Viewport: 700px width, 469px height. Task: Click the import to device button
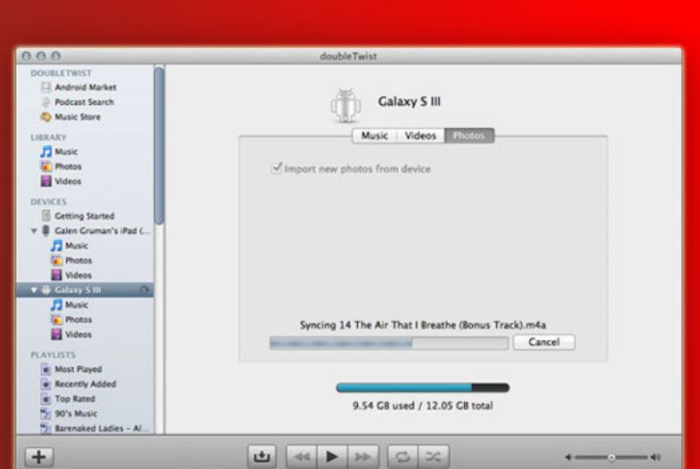(x=262, y=456)
